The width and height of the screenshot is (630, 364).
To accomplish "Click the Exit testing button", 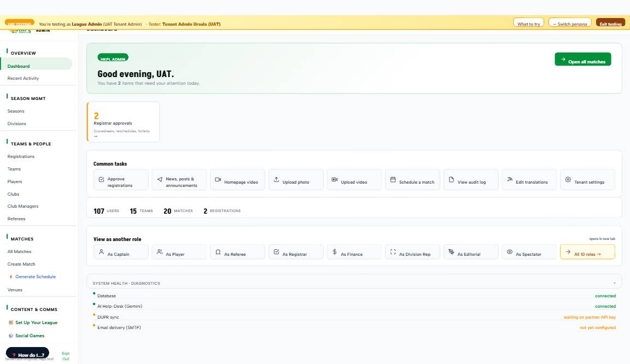I will point(610,24).
